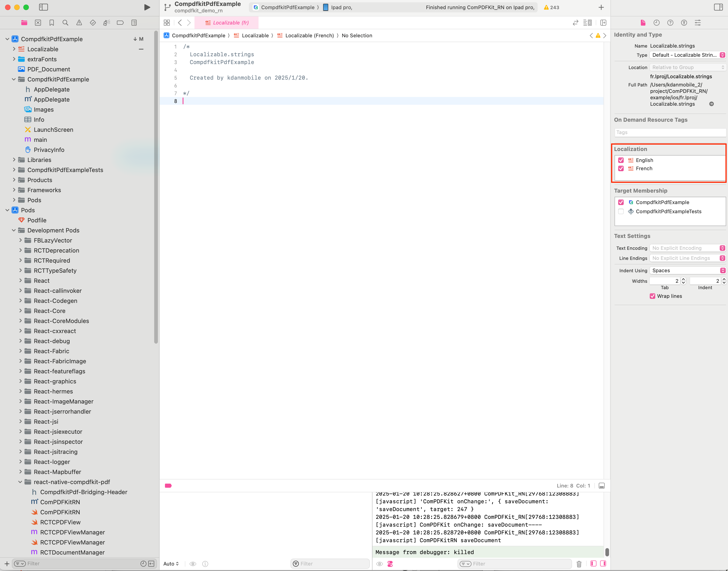Click No Selection in the jump bar
This screenshot has height=571, width=728.
point(357,35)
